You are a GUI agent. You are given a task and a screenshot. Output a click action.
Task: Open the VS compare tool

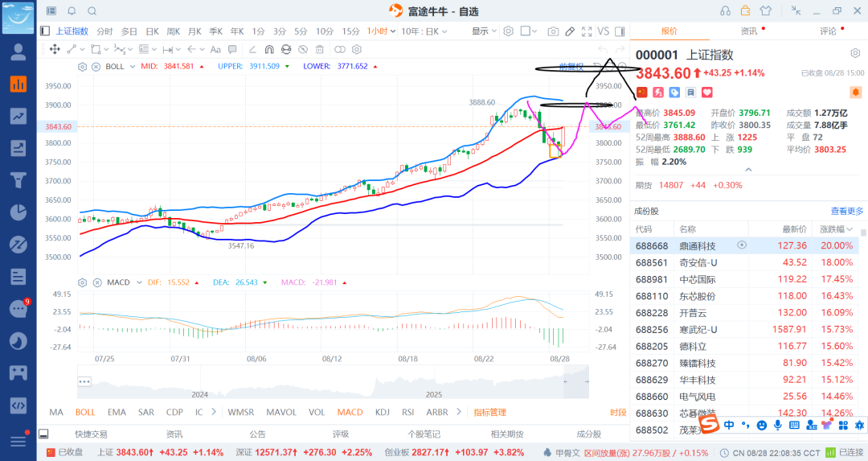coord(604,31)
